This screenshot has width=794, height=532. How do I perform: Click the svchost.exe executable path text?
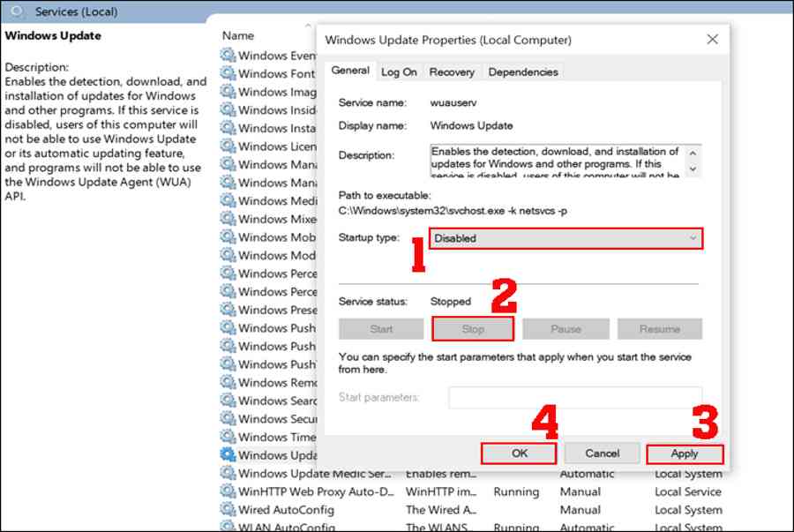click(x=453, y=211)
